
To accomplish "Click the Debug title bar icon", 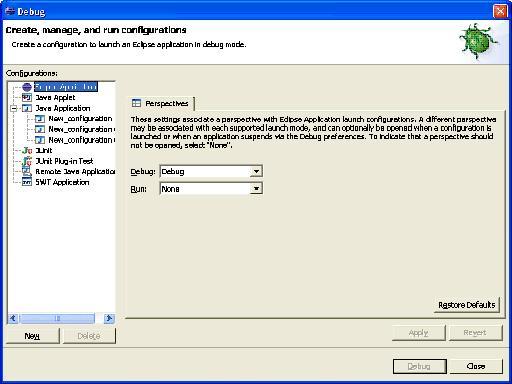I will tap(10, 11).
